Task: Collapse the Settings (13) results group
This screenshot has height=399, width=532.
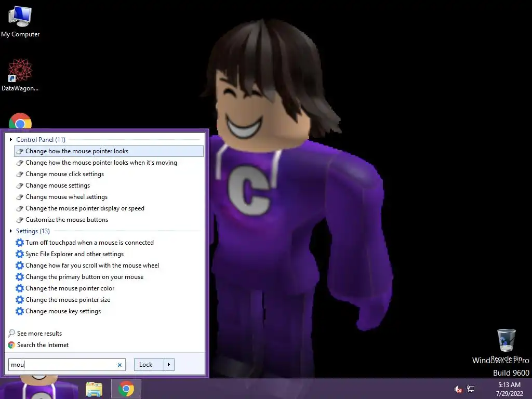Action: [x=11, y=231]
